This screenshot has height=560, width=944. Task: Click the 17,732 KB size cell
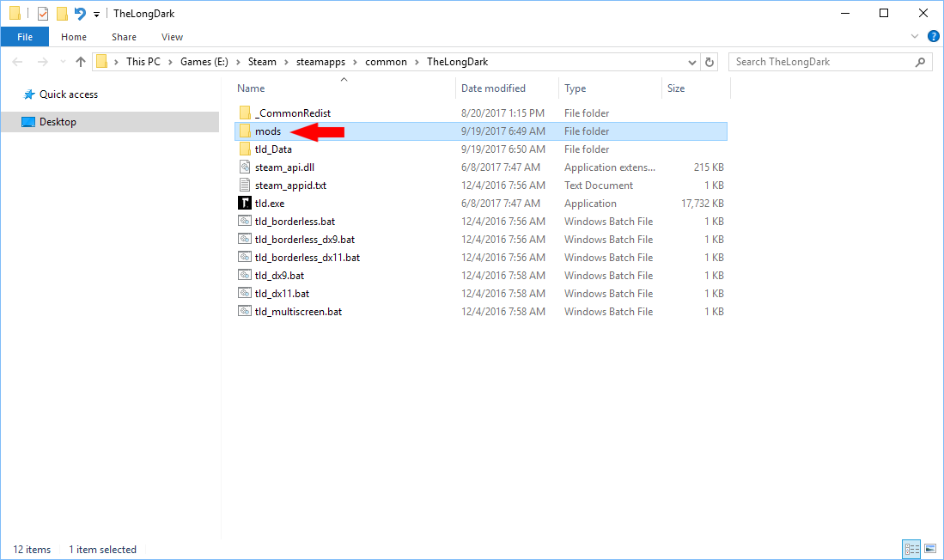click(x=703, y=204)
